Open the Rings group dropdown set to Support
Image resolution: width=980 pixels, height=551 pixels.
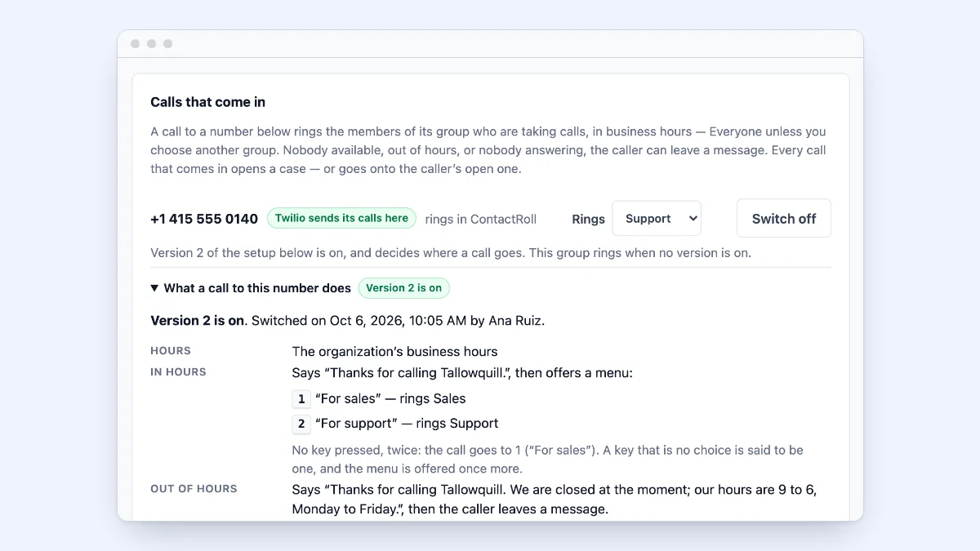[x=657, y=219]
